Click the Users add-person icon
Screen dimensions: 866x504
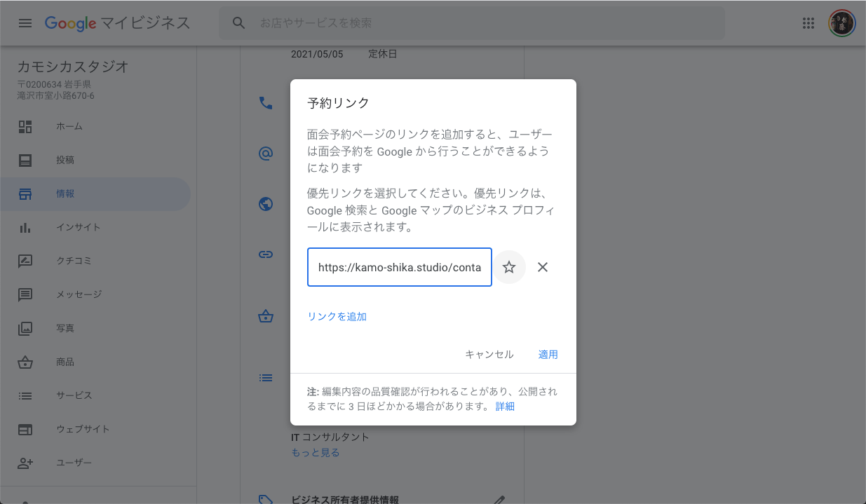pos(25,463)
